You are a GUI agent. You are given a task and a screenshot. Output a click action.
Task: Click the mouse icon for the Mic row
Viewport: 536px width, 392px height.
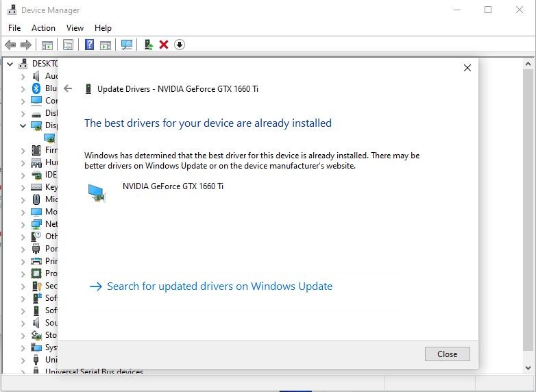pos(36,199)
